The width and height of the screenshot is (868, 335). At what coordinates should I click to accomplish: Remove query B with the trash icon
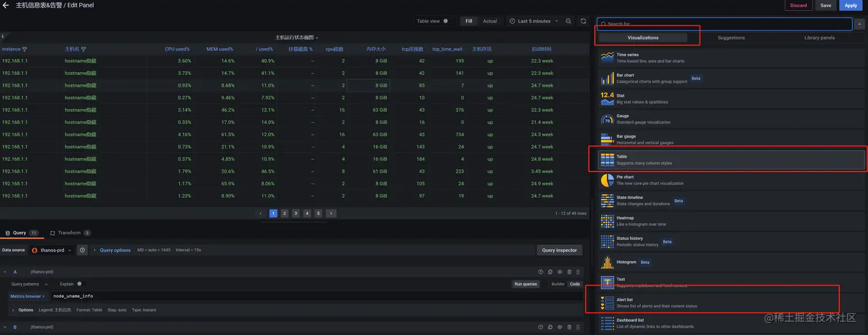point(569,327)
